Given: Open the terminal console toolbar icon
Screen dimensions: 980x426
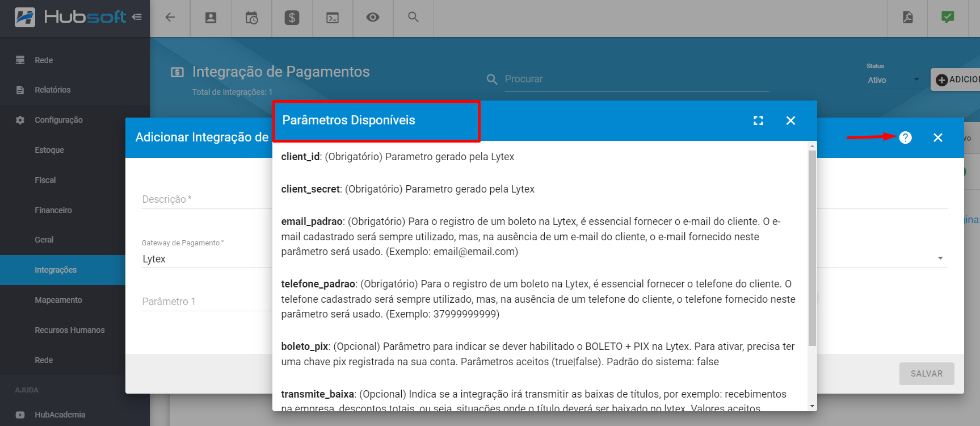Looking at the screenshot, I should [x=333, y=18].
